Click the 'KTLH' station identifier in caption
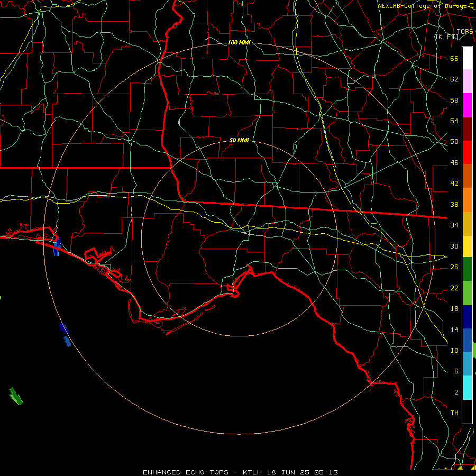The image size is (476, 476). click(252, 472)
